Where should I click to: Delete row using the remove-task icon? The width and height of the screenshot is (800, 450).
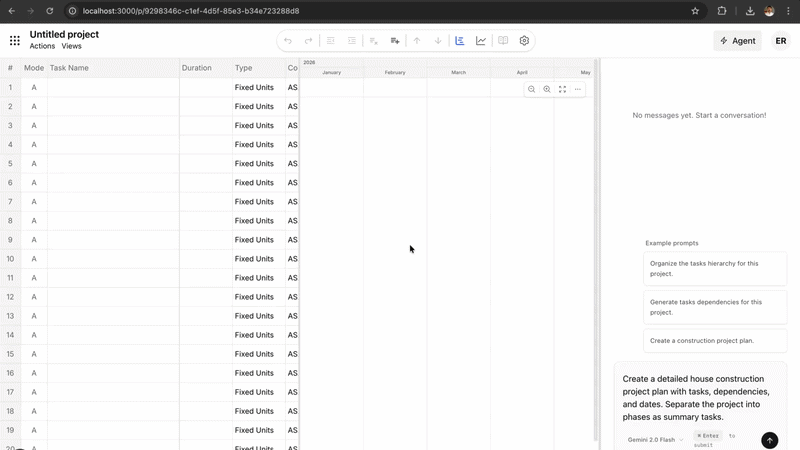(x=373, y=41)
